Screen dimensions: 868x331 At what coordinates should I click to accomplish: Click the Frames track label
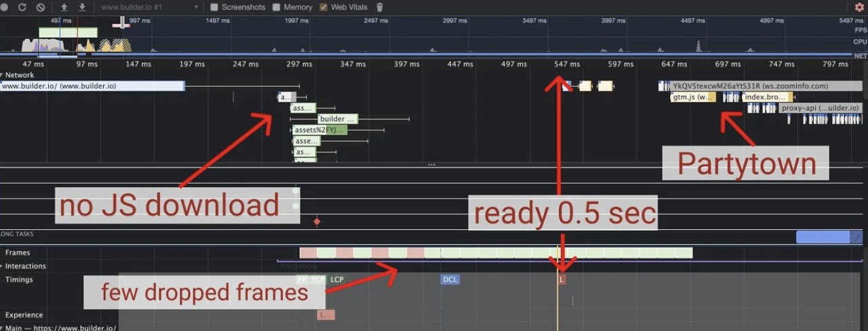point(18,252)
